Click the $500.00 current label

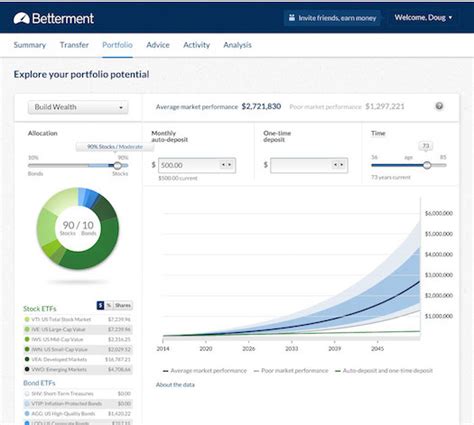(x=178, y=178)
